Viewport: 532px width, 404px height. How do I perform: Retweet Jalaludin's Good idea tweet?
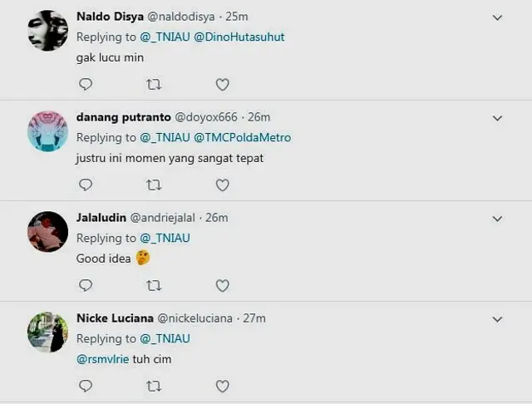point(154,285)
